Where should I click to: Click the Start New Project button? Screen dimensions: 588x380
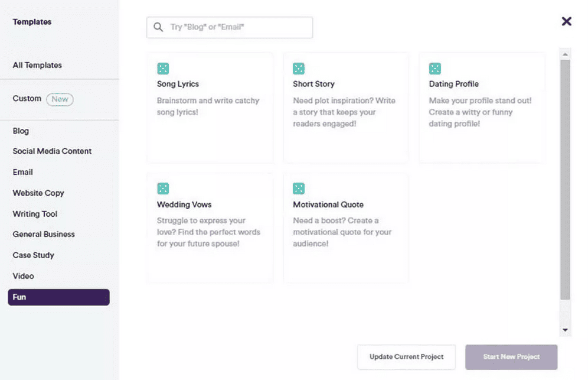(x=511, y=357)
